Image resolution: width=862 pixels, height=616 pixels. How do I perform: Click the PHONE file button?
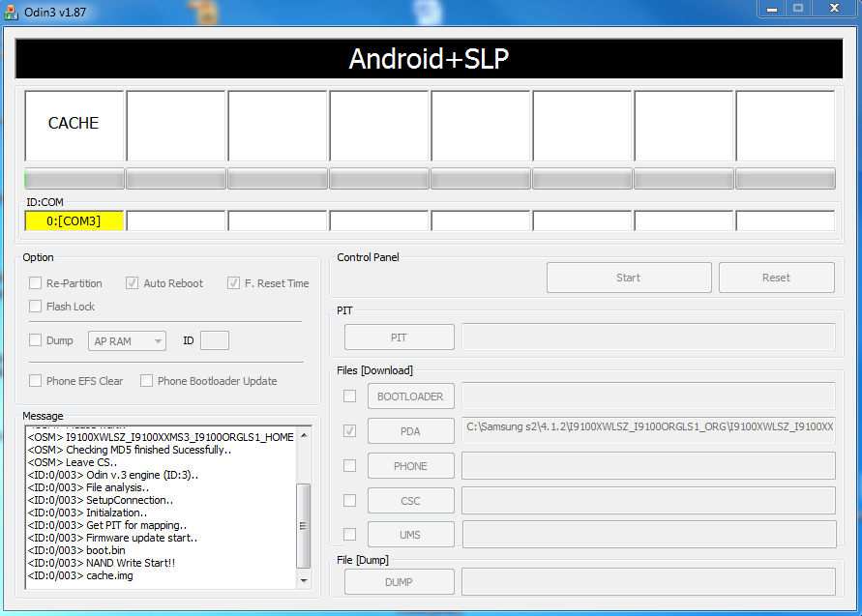pos(410,466)
